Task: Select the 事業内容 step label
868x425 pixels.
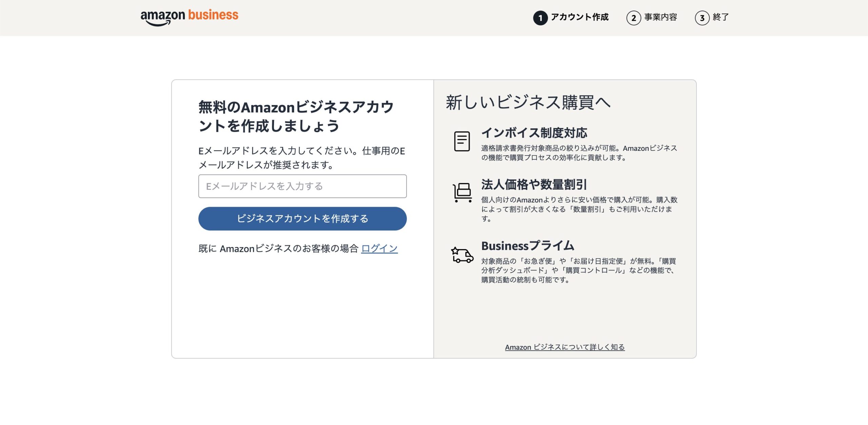Action: click(660, 17)
